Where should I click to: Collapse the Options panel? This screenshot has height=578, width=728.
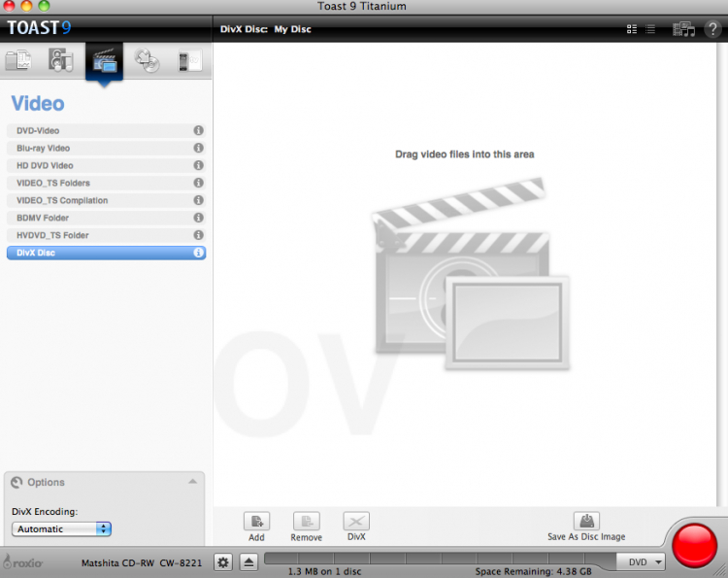pyautogui.click(x=192, y=482)
